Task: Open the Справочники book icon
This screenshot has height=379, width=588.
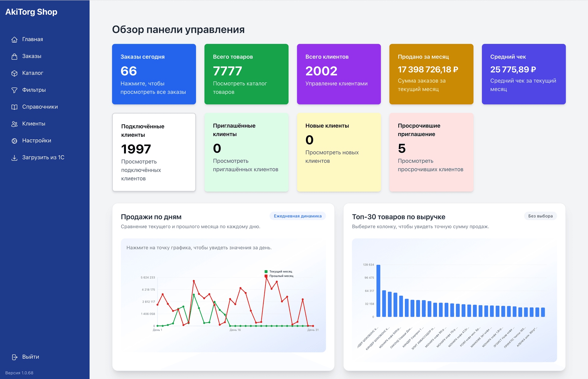Action: pos(14,107)
